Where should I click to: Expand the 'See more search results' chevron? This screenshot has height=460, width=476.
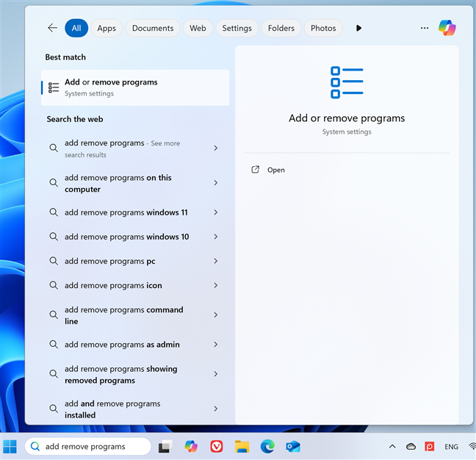pyautogui.click(x=215, y=148)
